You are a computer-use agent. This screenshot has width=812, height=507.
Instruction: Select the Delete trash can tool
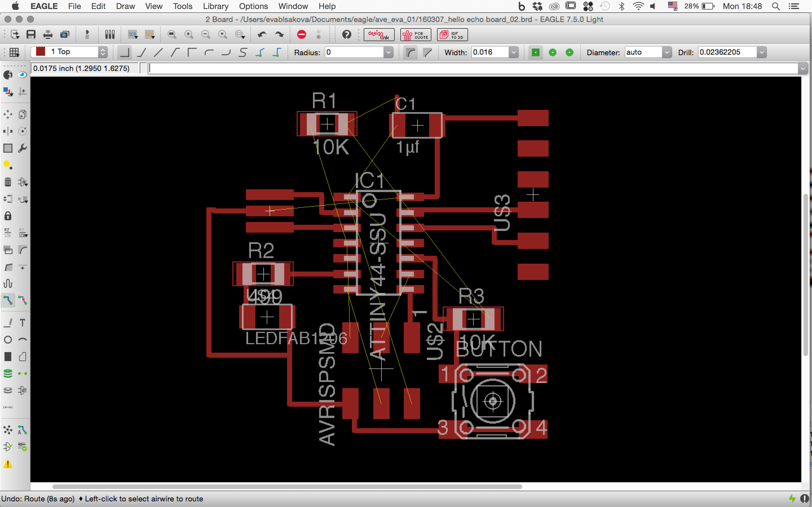click(8, 182)
